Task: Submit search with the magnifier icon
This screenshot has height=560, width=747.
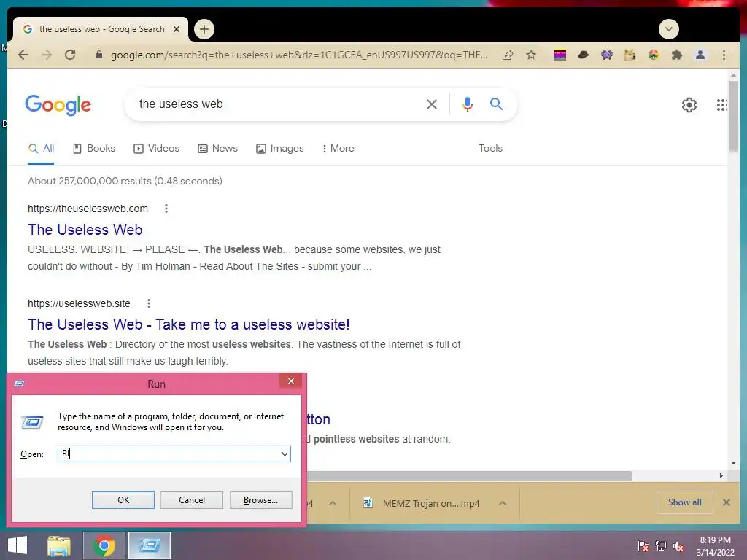Action: pyautogui.click(x=496, y=104)
